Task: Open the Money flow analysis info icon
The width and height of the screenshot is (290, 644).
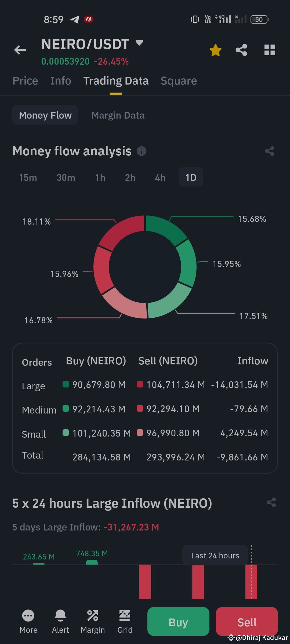Action: click(x=142, y=151)
